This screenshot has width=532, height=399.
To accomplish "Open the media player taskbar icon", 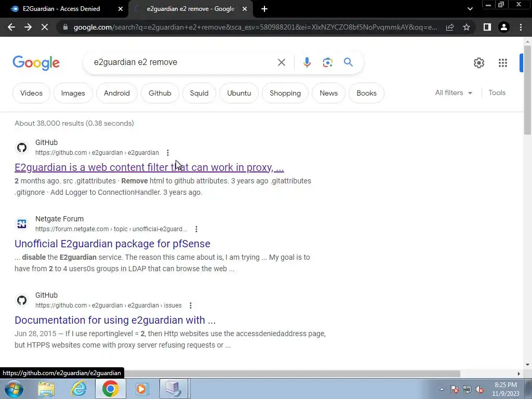I will (x=142, y=389).
